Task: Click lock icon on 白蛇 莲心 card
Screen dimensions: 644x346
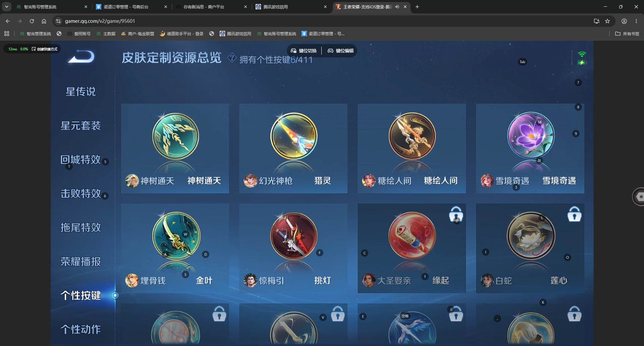Action: coord(574,214)
